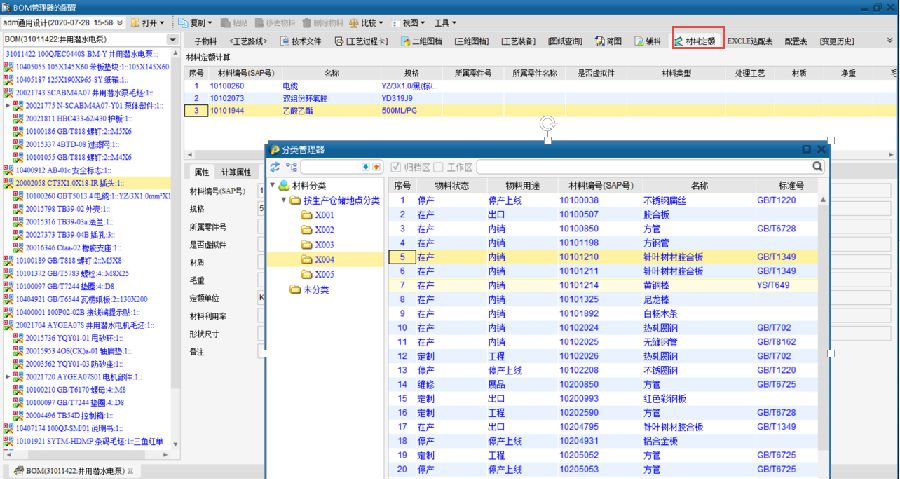This screenshot has height=479, width=900.
Task: Click the search magnifier in 分类管理器
Action: coord(817,166)
